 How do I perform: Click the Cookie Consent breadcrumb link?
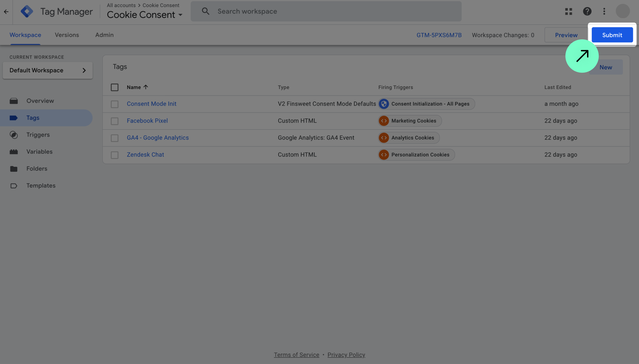tap(161, 5)
